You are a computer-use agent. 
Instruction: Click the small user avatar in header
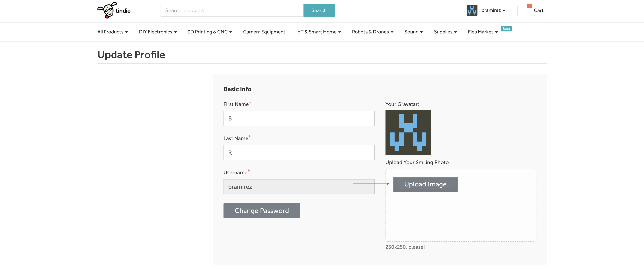[x=471, y=10]
